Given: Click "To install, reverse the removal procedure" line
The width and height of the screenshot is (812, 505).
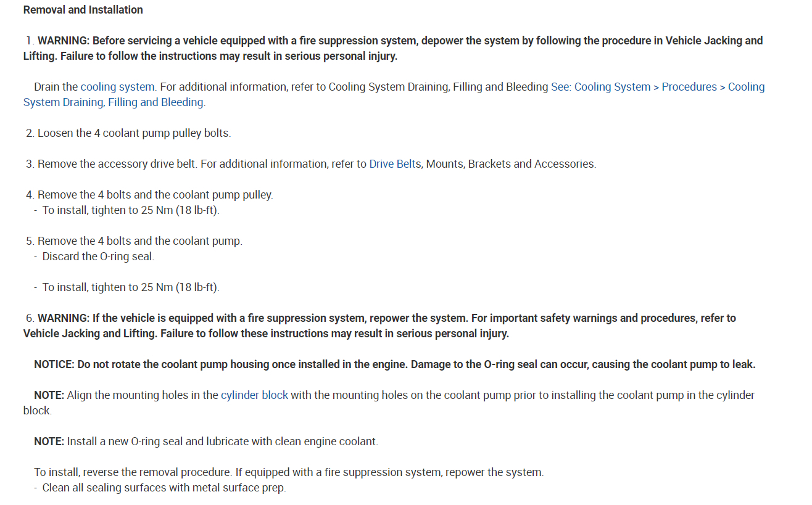Looking at the screenshot, I should pos(289,472).
